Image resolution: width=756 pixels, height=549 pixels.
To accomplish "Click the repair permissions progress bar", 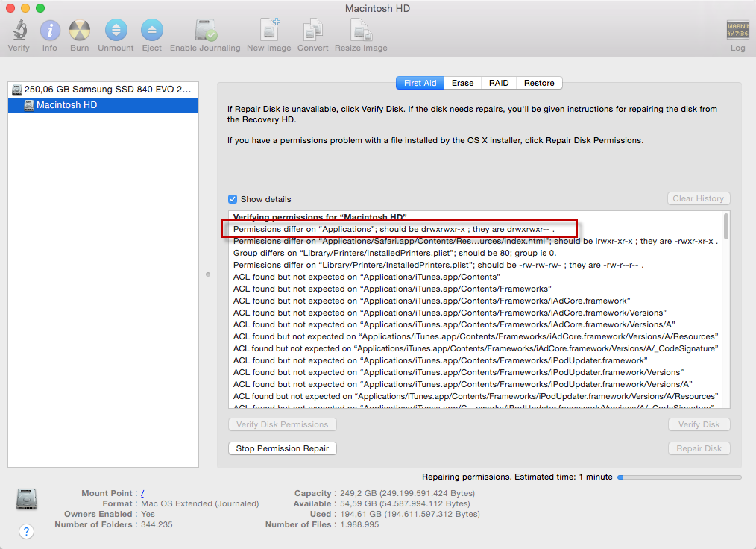I will click(679, 477).
